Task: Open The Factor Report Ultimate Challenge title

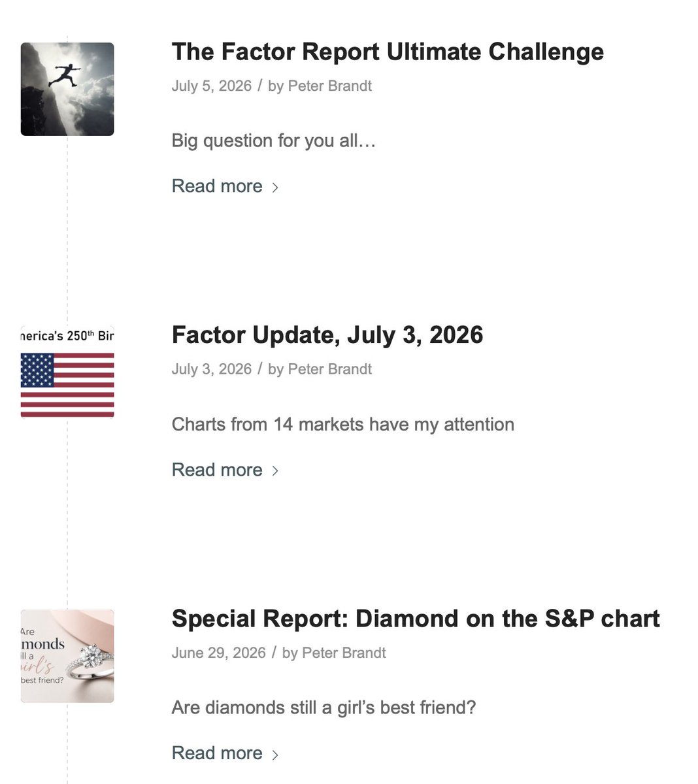Action: [x=388, y=52]
